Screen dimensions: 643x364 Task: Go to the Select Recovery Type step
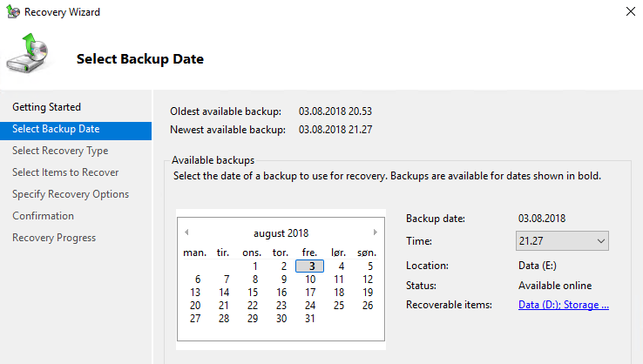(x=60, y=151)
